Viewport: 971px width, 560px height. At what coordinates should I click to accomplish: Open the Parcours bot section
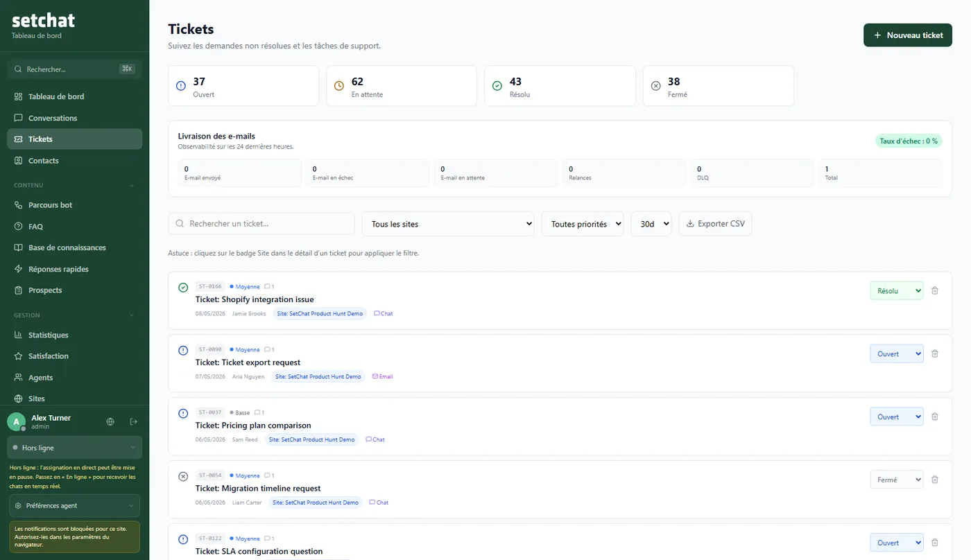pos(74,205)
